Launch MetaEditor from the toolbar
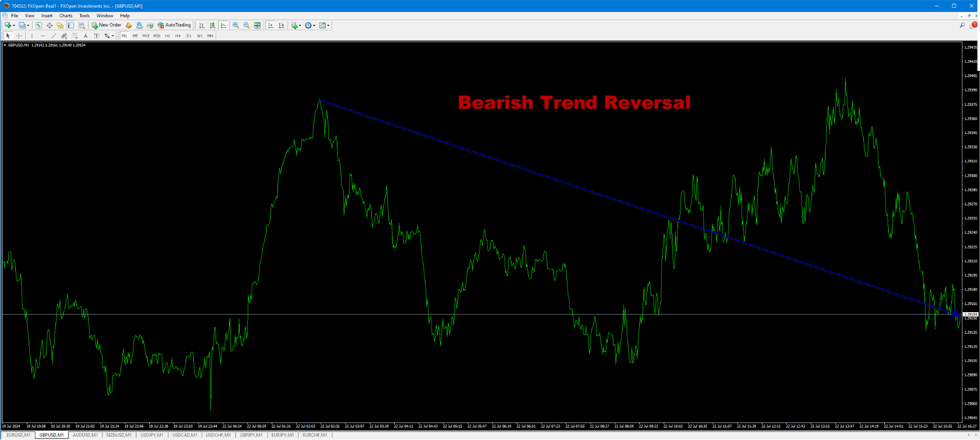The width and height of the screenshot is (980, 440). click(x=128, y=25)
